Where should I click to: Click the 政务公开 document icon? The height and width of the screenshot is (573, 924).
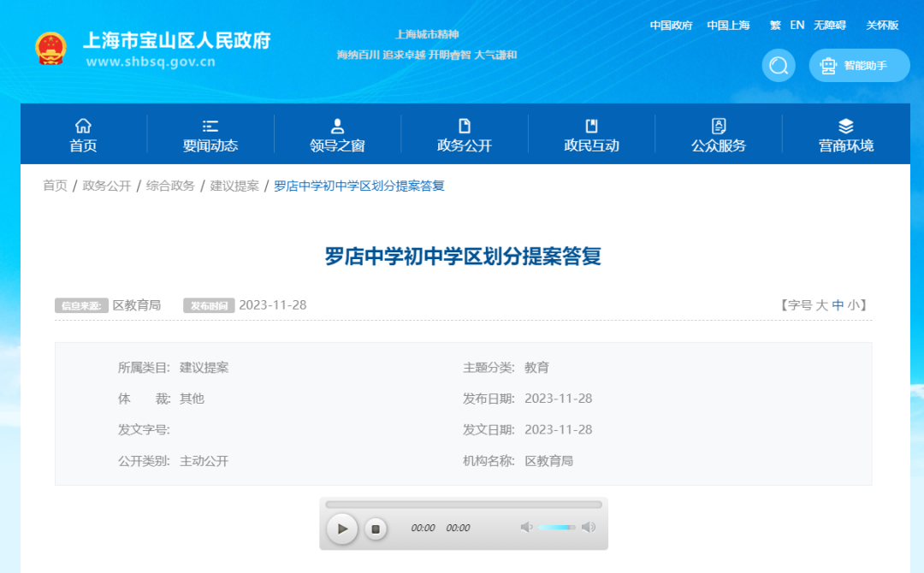point(465,126)
